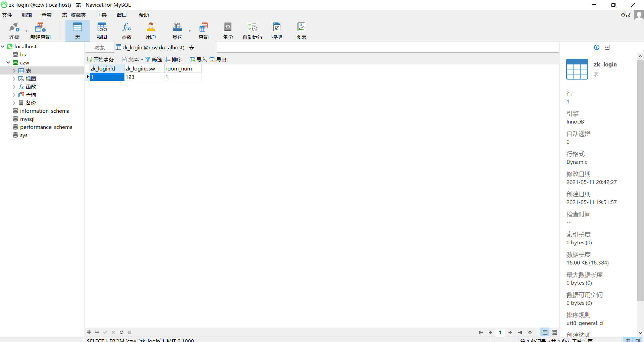The image size is (644, 342).
Task: Open the pagination settings gear icon
Action: [530, 332]
